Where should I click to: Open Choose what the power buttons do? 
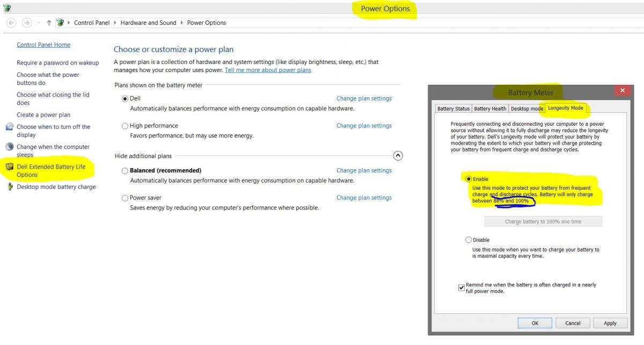(48, 79)
